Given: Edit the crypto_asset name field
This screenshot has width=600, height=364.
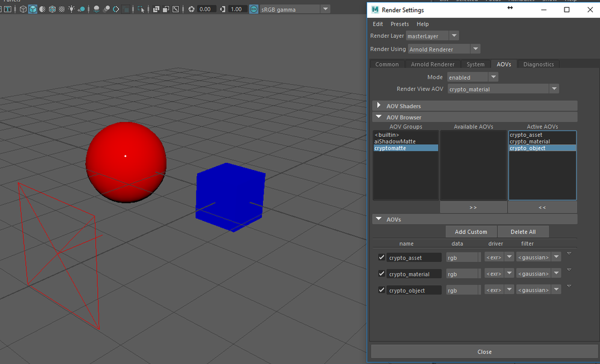Looking at the screenshot, I should point(414,258).
